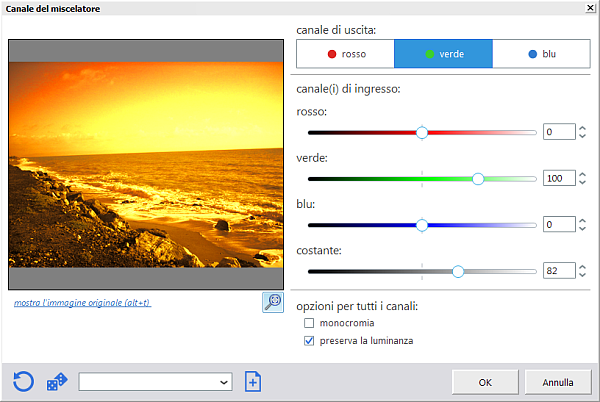Click the blu value input field
This screenshot has height=402, width=600.
[558, 225]
